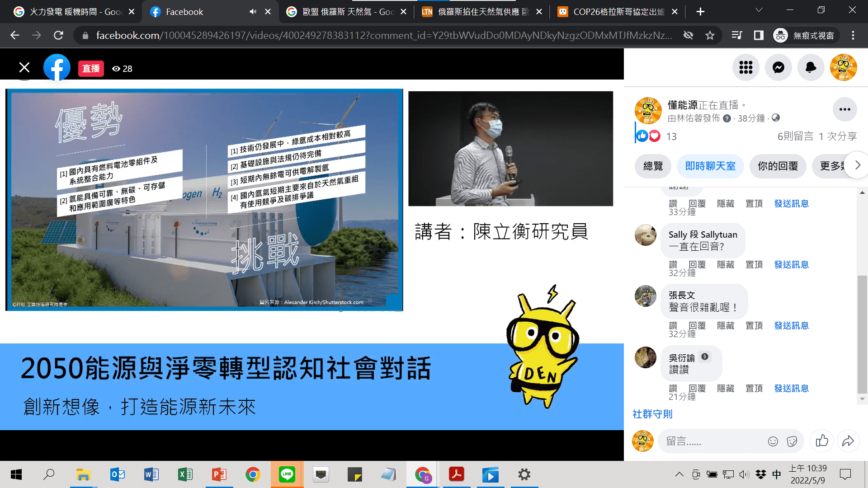Toggle the browser side panel icon
The height and width of the screenshot is (488, 868).
coord(759,35)
